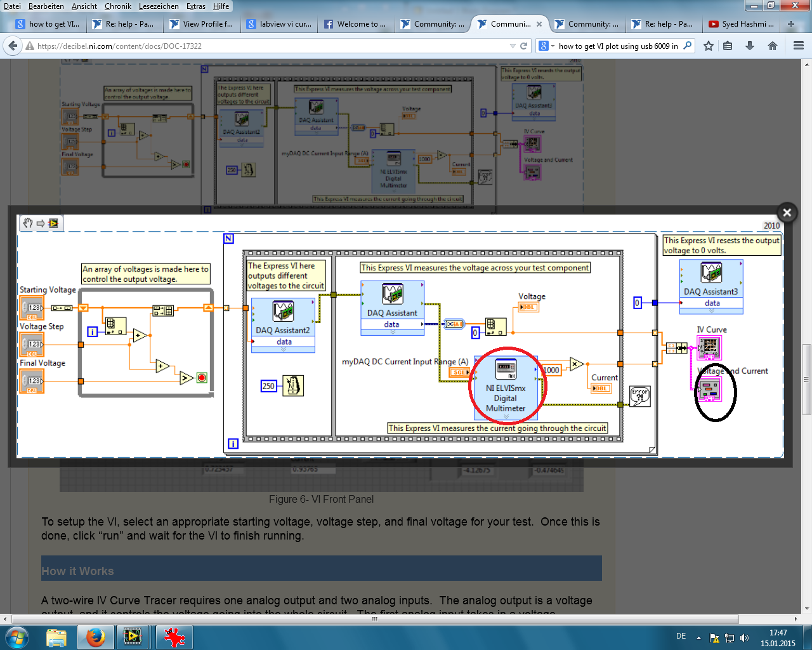The image size is (812, 650).
Task: Close the active Communi... tab
Action: tap(539, 24)
